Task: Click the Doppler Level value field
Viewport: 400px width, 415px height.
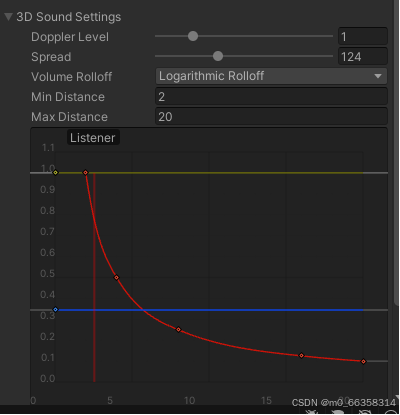Action: pos(363,36)
